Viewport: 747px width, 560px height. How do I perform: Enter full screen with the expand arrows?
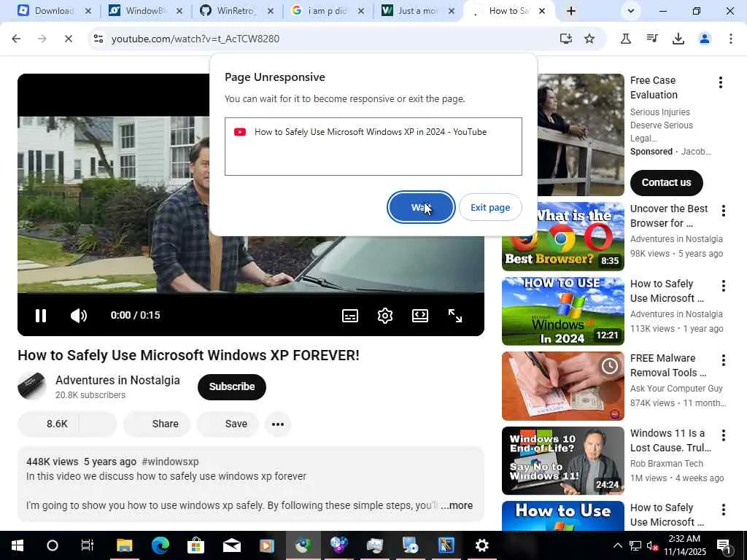[455, 316]
